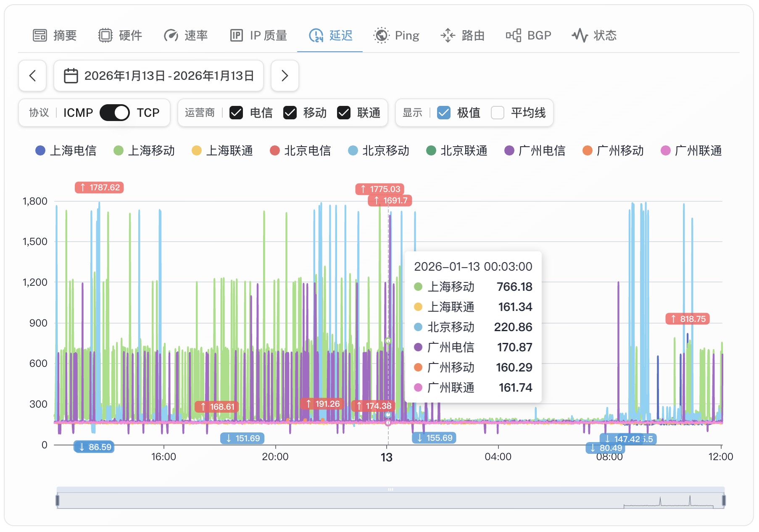Click tooltip timestamp 2026-01-13 00:03:00
The image size is (759, 532).
tap(473, 266)
